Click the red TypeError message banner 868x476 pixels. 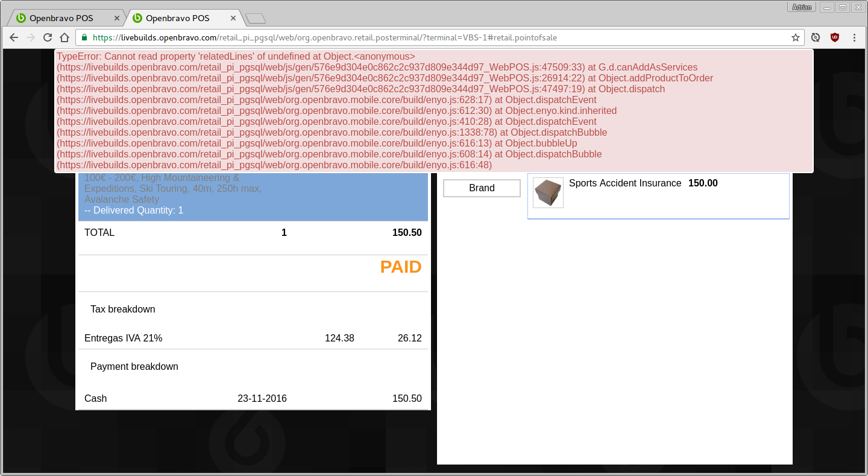tap(433, 111)
